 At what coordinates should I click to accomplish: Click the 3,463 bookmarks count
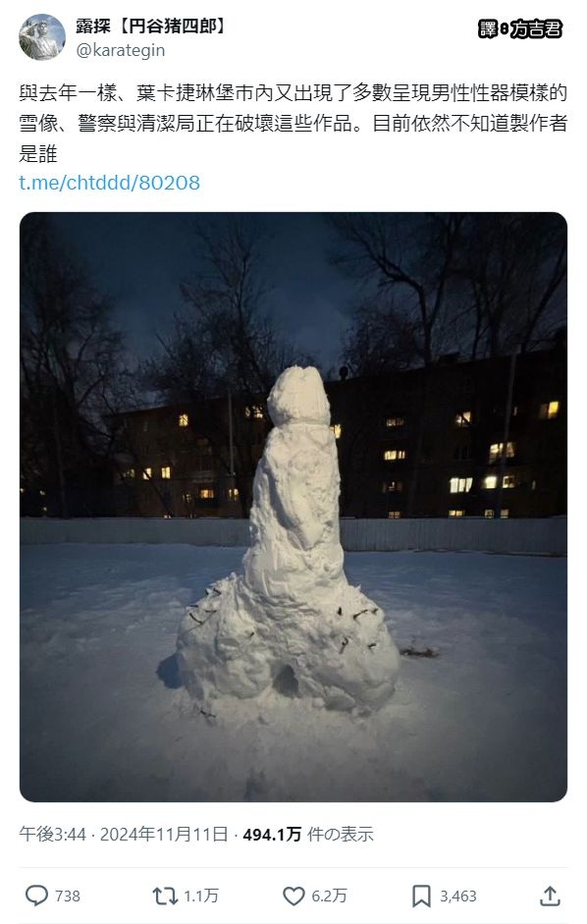point(458,897)
